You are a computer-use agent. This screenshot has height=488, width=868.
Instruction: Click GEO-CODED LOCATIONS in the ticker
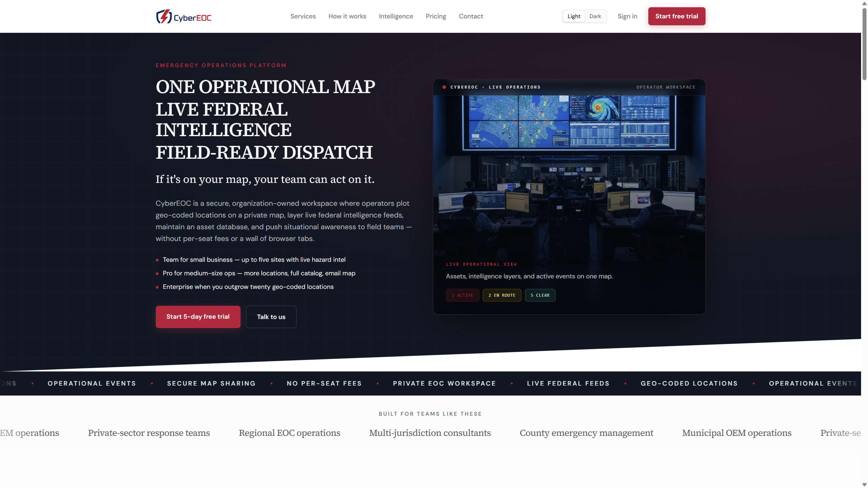coord(689,383)
